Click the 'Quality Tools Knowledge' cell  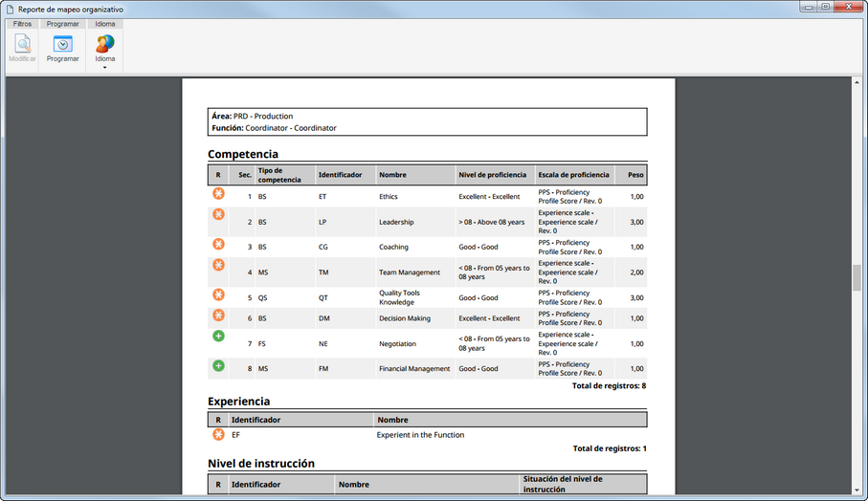[x=399, y=297]
